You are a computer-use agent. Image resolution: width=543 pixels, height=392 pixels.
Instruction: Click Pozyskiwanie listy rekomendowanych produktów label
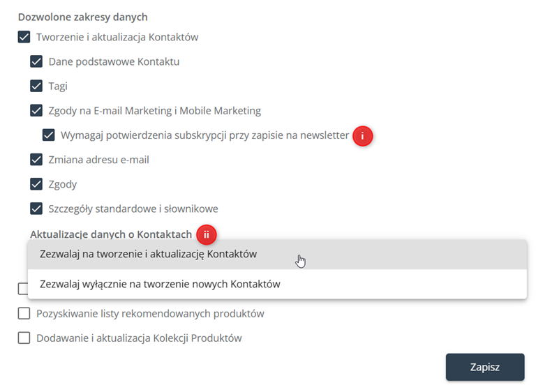click(150, 314)
